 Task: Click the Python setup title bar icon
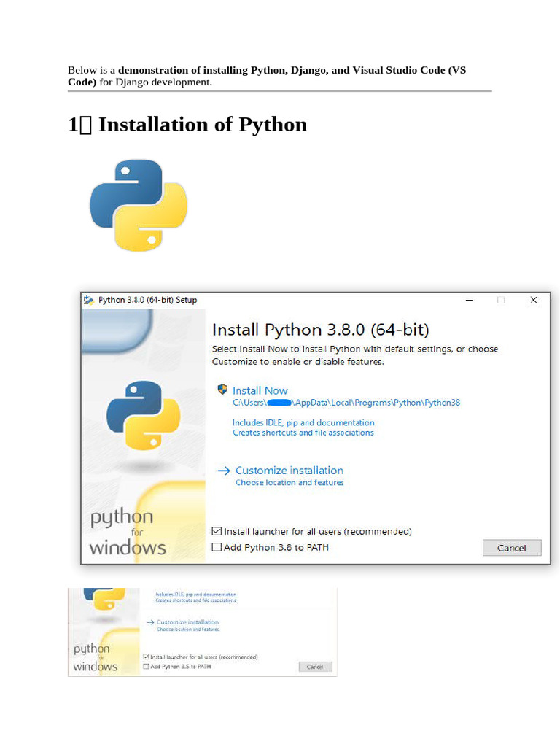pos(88,300)
